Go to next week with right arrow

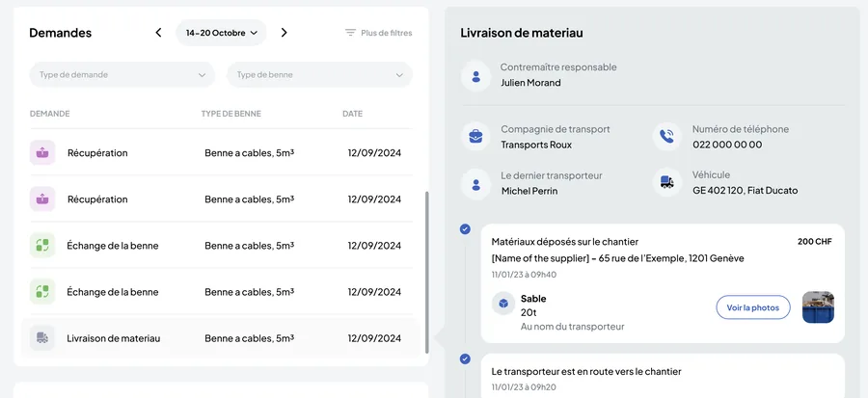click(x=284, y=33)
